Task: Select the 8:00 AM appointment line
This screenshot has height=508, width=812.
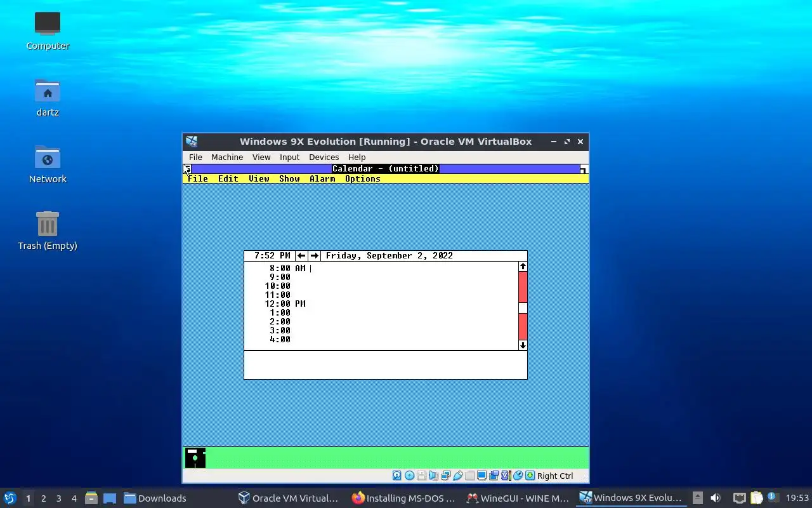Action: (381, 268)
